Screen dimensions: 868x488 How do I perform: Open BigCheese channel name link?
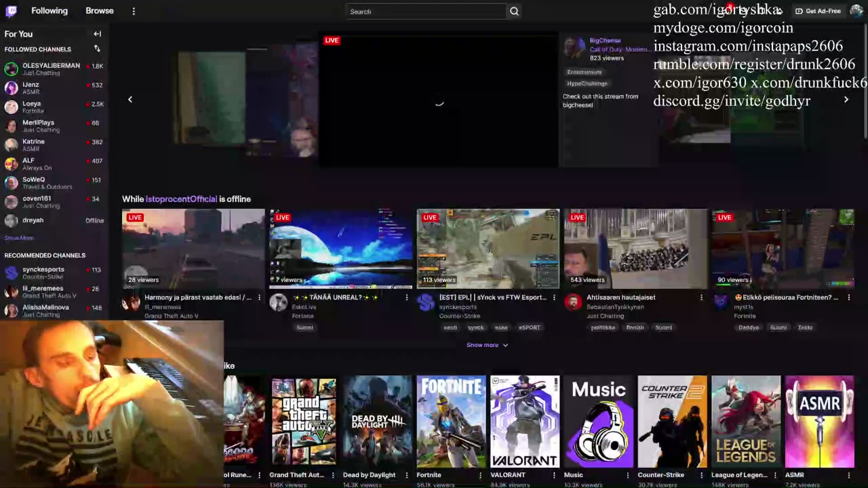[605, 41]
